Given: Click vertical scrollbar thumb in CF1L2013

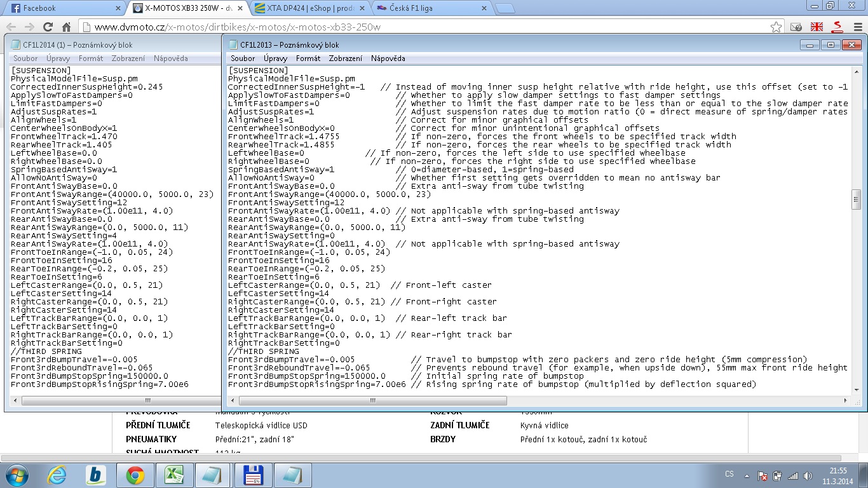Looking at the screenshot, I should (856, 199).
